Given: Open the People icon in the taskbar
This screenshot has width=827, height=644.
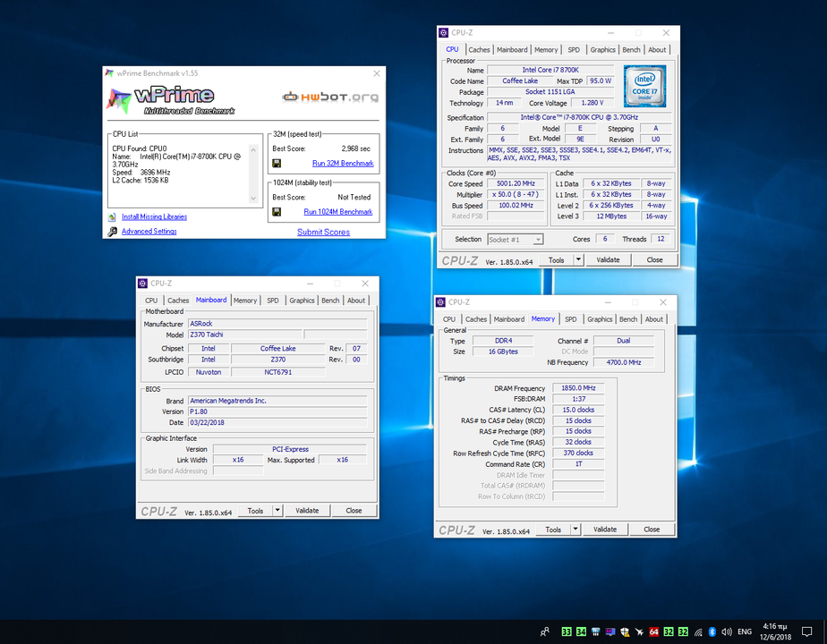Looking at the screenshot, I should point(545,631).
